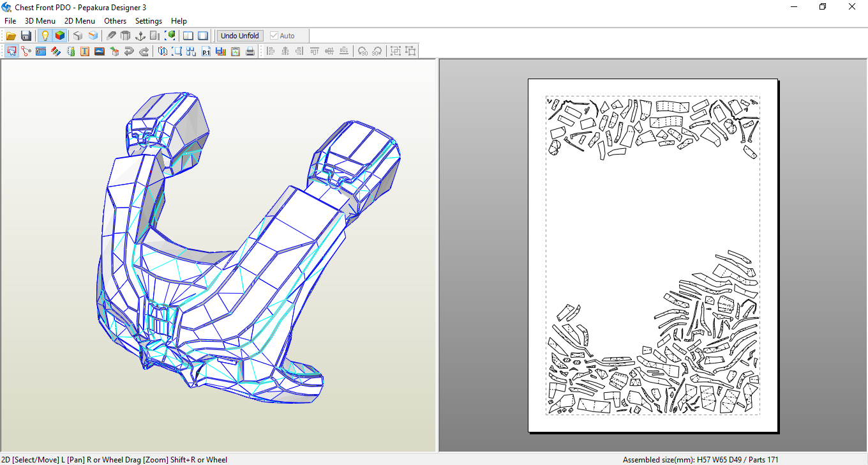Expand the 2D Menu dropdown

(x=80, y=21)
